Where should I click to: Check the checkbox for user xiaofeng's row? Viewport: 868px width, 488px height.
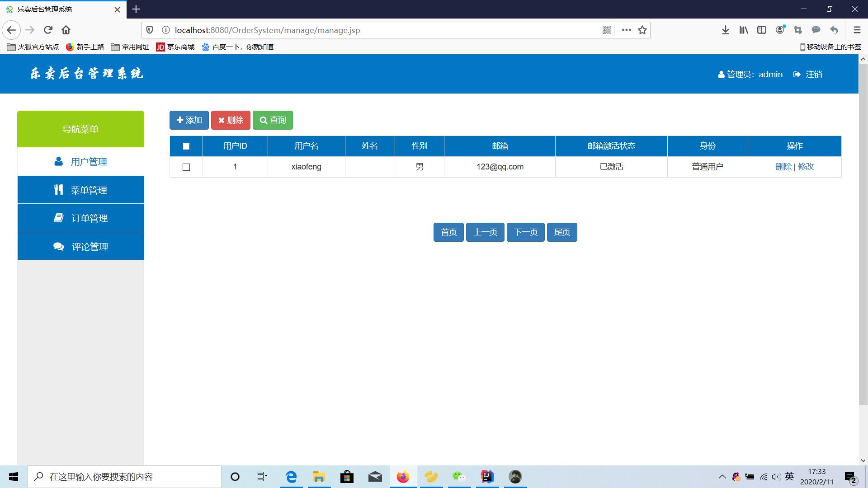tap(186, 167)
